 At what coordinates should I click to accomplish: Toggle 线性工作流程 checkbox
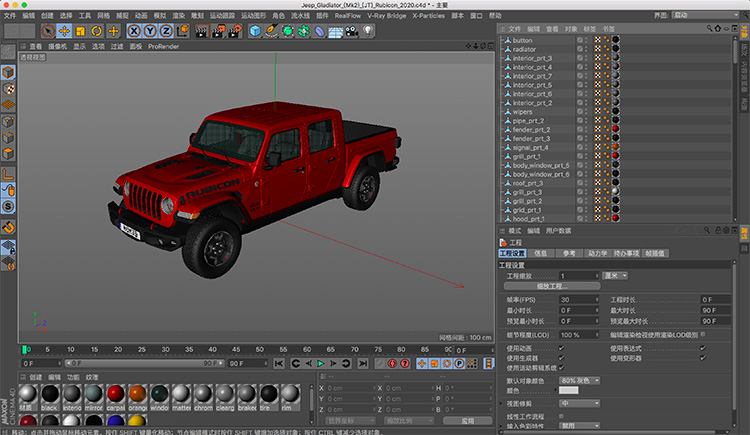[x=561, y=416]
